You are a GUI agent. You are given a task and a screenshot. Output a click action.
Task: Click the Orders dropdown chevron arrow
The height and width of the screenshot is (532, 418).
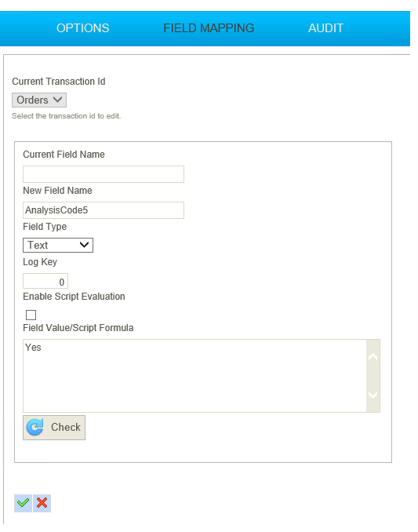(57, 100)
